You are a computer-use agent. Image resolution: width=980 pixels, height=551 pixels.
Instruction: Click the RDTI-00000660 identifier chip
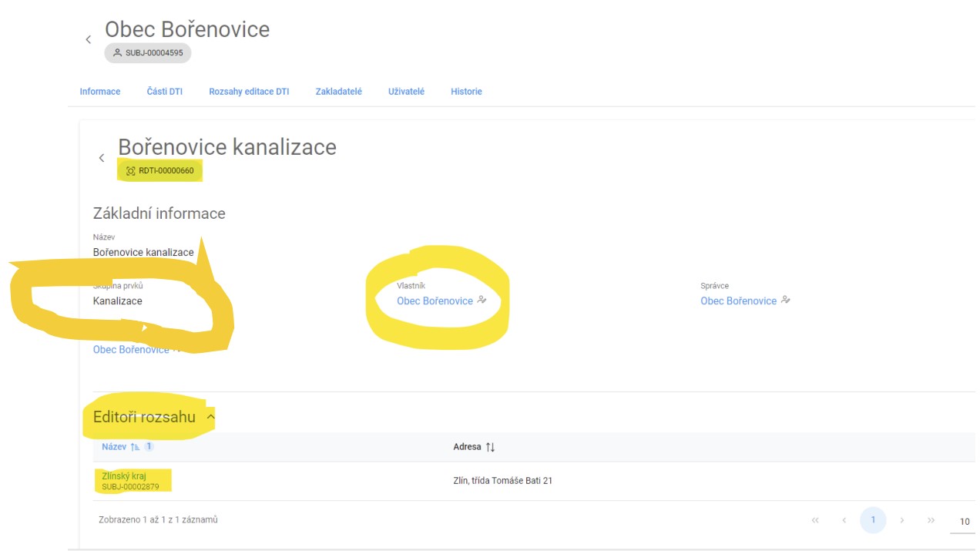160,170
